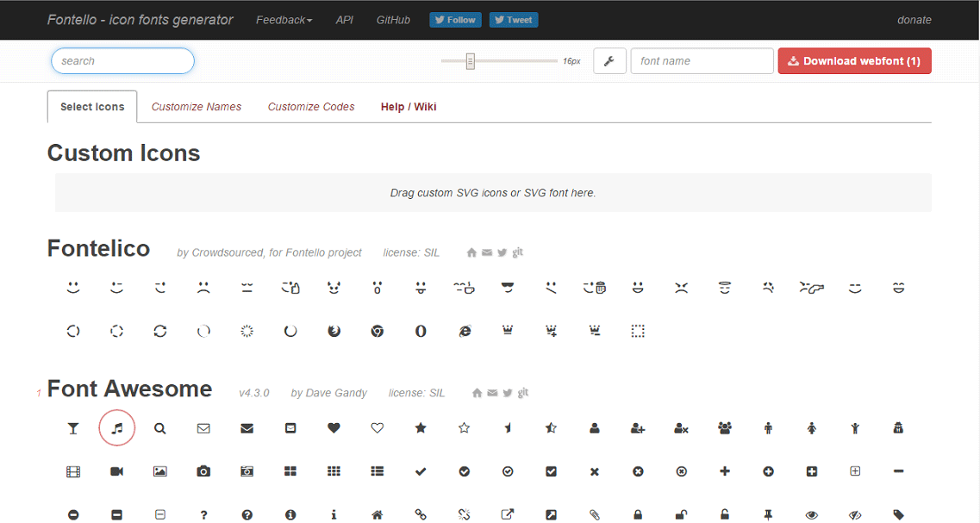
Task: Collapse the Fontelico section heading
Action: pos(99,248)
